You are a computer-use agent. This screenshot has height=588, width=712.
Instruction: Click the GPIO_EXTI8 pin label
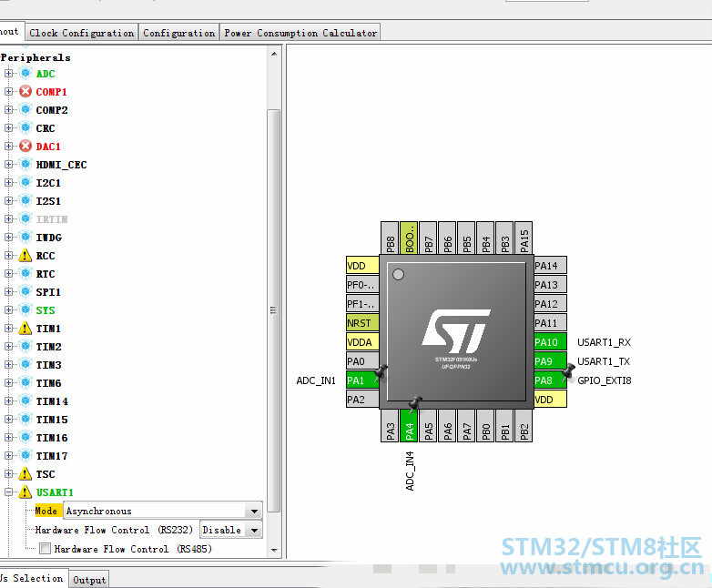[604, 380]
